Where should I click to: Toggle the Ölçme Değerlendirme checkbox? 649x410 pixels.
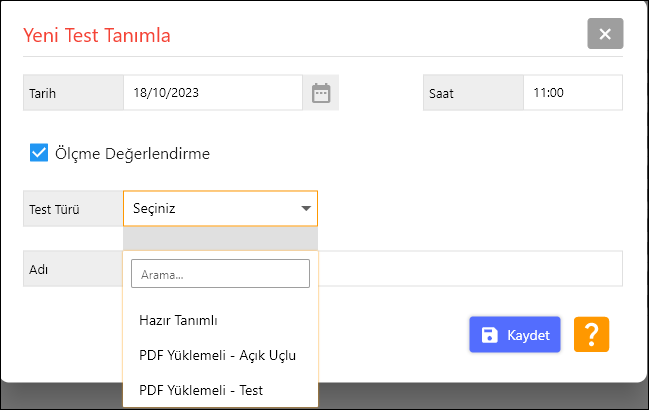point(40,153)
